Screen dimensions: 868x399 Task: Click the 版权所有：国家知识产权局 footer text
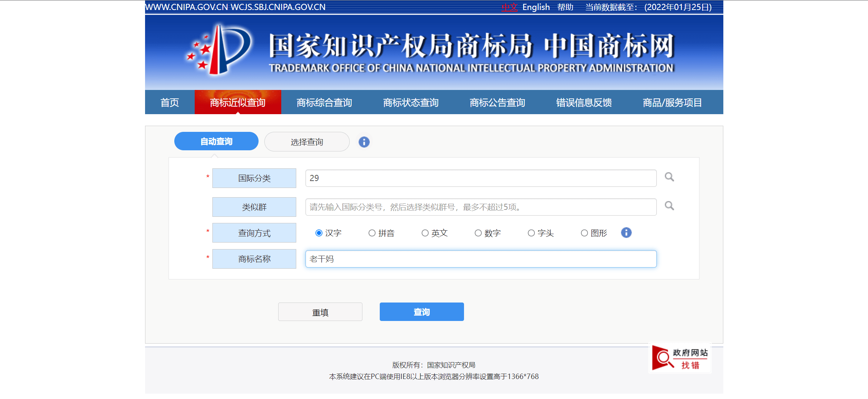[x=434, y=365]
